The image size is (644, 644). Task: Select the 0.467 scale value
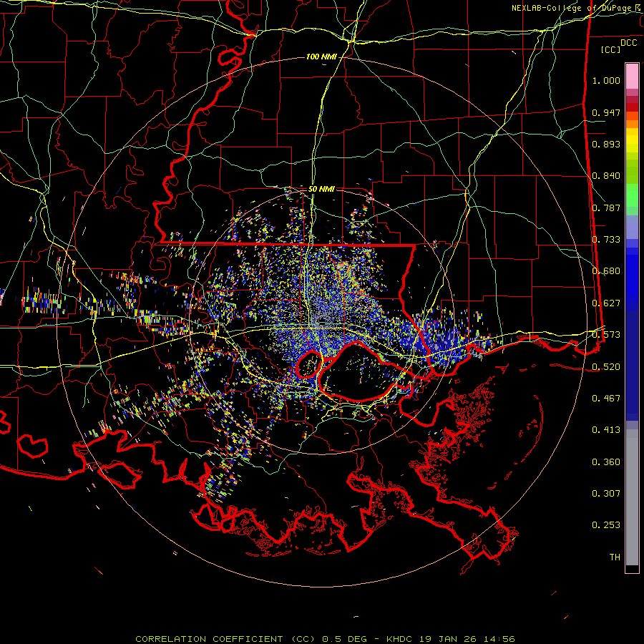(606, 399)
